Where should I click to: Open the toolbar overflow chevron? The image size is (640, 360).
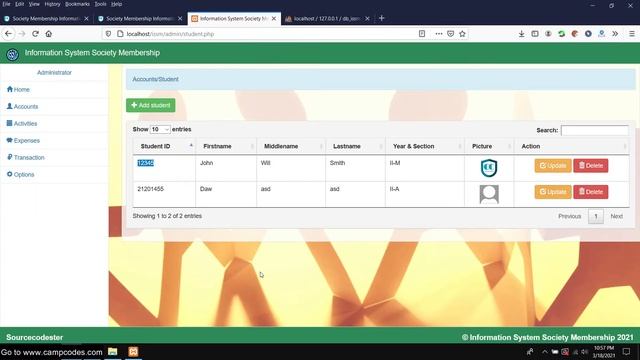click(615, 34)
